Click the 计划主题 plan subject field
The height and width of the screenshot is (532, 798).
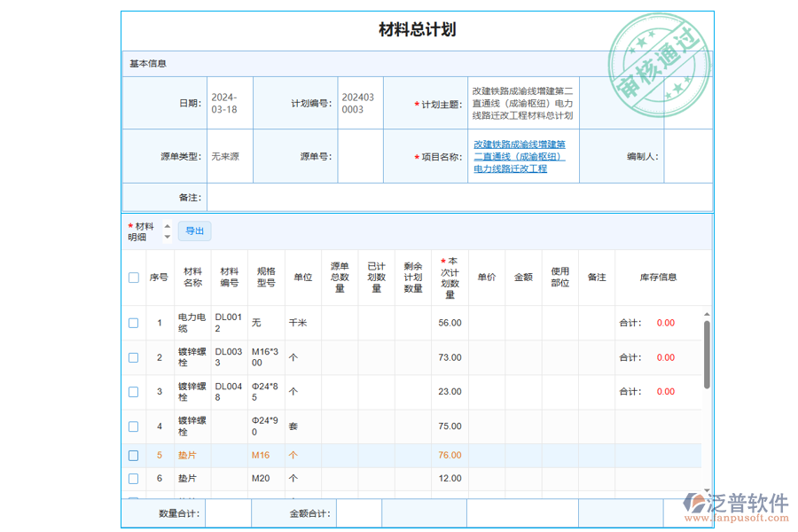[x=524, y=102]
